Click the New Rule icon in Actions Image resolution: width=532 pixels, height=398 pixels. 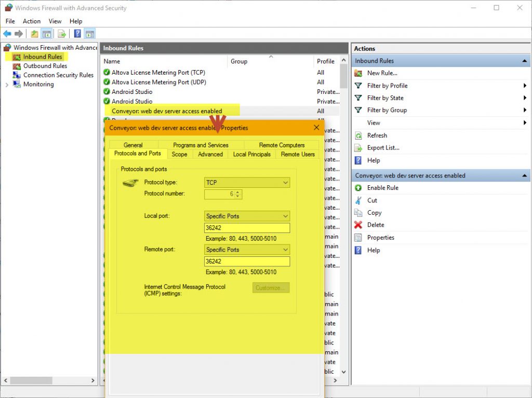358,73
